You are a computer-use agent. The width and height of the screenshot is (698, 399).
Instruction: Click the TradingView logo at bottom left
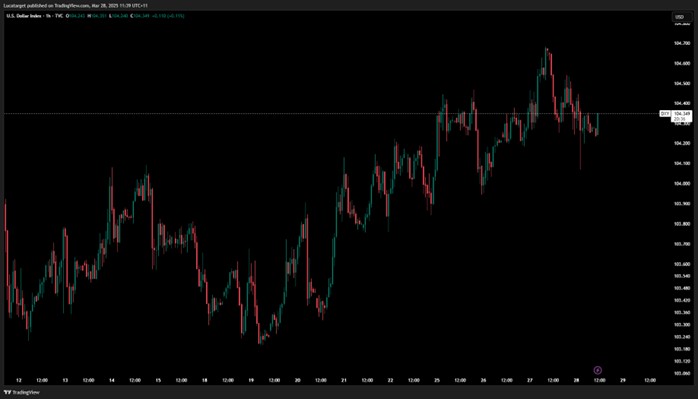pos(21,392)
